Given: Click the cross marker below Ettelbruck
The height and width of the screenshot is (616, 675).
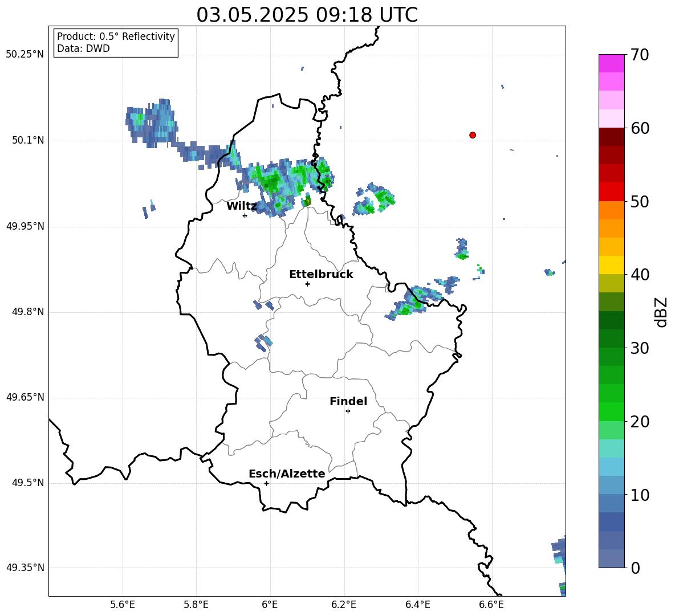Looking at the screenshot, I should point(307,284).
